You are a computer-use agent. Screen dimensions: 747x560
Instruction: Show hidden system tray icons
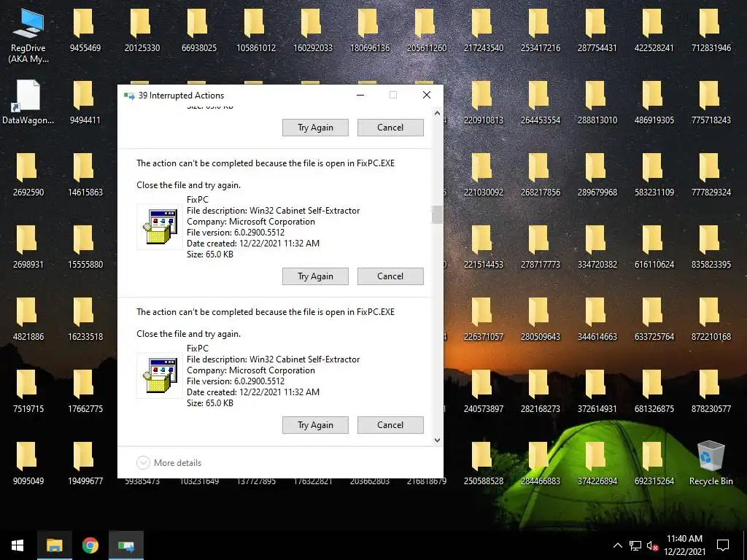click(617, 545)
